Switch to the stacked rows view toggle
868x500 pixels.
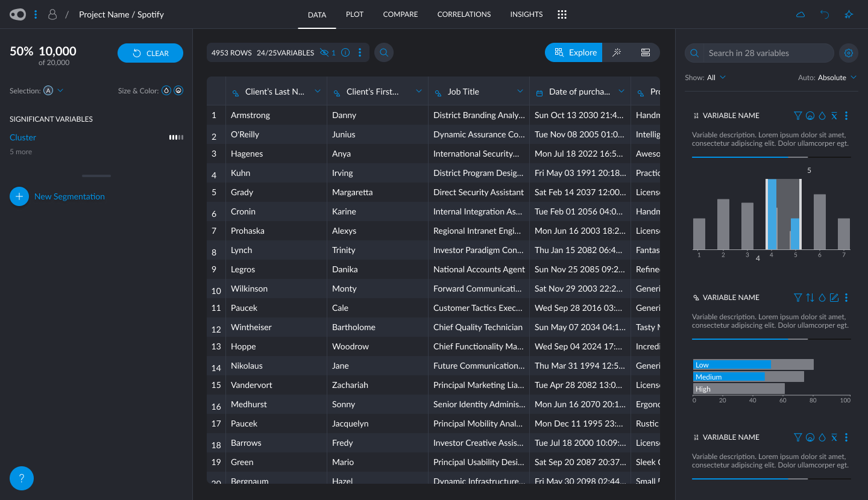pos(646,53)
